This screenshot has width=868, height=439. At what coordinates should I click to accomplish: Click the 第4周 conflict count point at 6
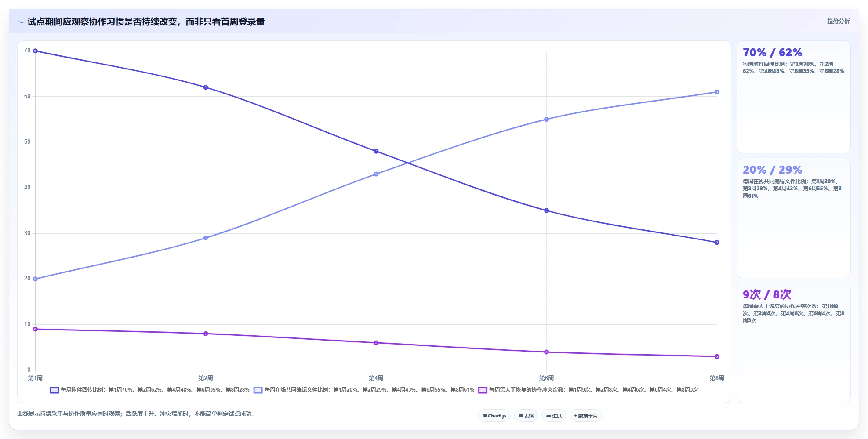[x=376, y=343]
